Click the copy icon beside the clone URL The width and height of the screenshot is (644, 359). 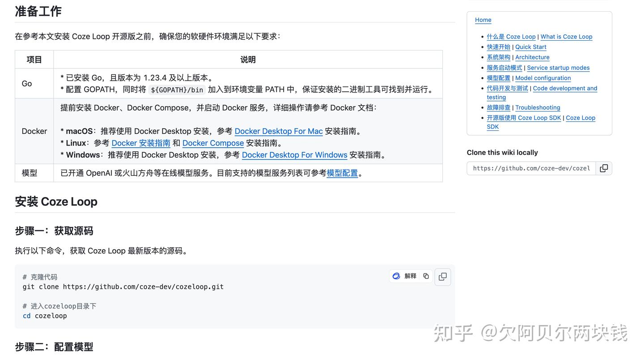pos(604,168)
